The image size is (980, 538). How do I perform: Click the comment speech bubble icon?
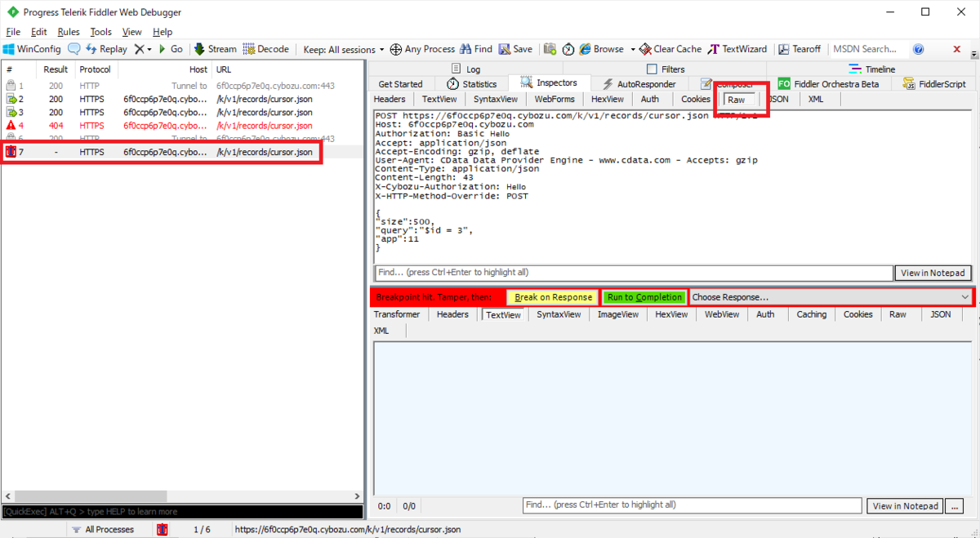(73, 49)
